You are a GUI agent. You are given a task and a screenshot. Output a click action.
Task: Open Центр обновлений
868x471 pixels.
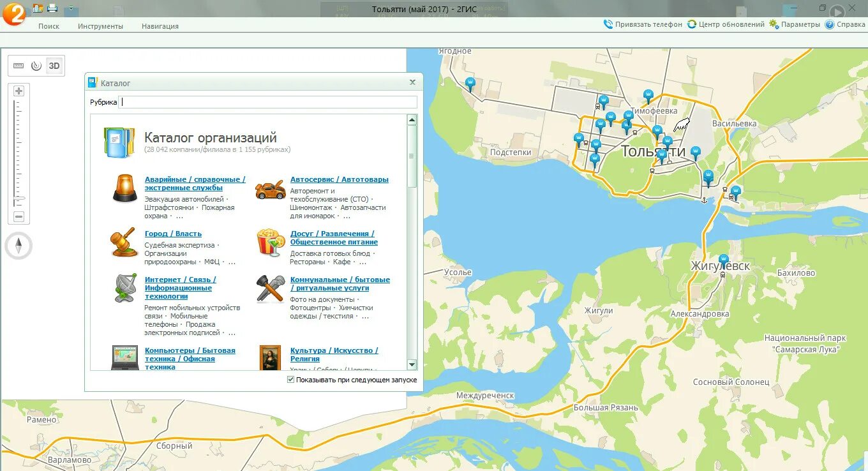(726, 24)
